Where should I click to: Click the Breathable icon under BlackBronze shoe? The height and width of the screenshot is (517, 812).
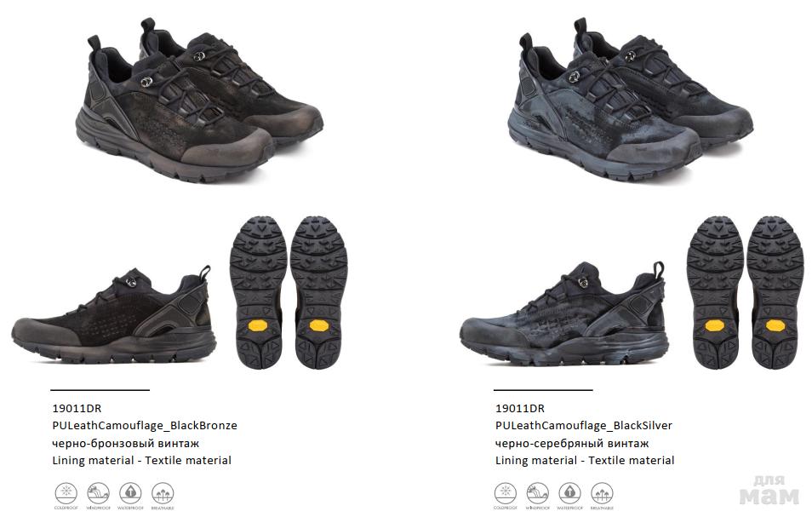point(162,493)
